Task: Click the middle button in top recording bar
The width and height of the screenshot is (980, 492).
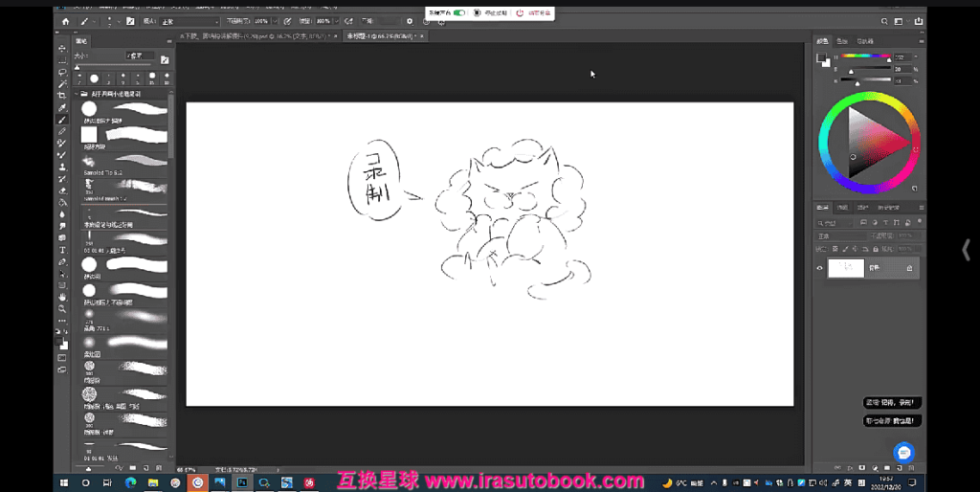Action: click(x=490, y=12)
